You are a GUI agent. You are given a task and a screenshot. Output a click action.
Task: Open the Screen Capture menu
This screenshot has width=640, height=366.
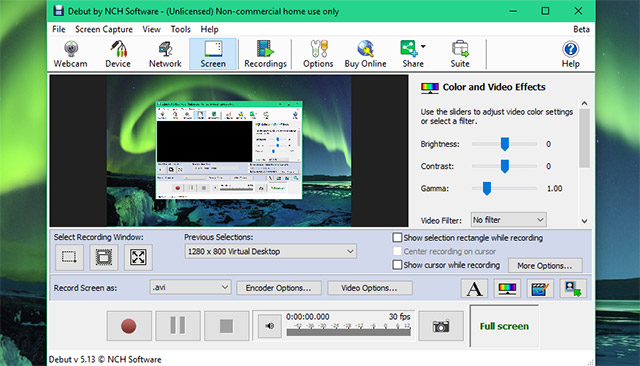pyautogui.click(x=104, y=29)
